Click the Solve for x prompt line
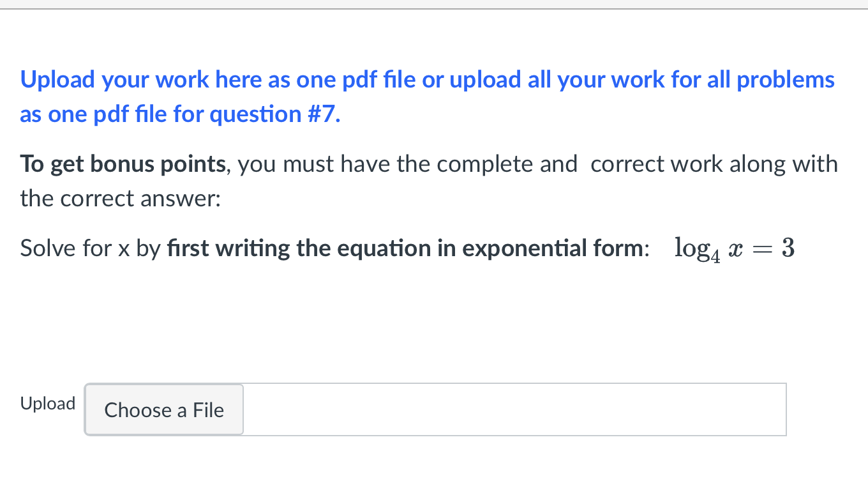 point(89,248)
